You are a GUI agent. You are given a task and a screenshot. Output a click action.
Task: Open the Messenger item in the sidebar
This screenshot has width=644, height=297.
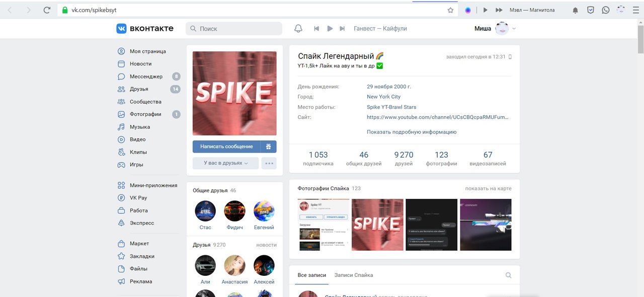pos(146,77)
